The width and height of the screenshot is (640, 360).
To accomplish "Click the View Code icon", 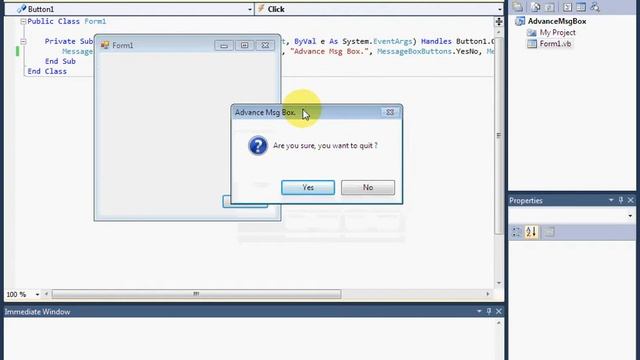I will point(567,7).
